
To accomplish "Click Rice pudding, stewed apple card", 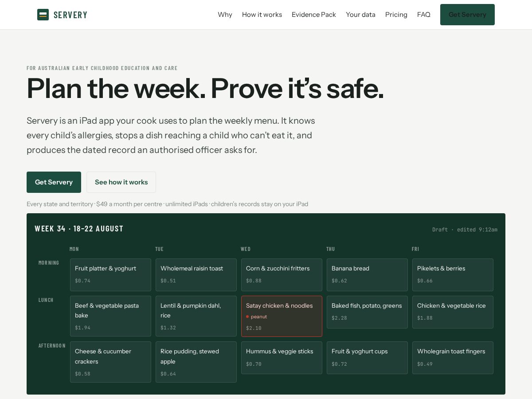I will point(196,362).
